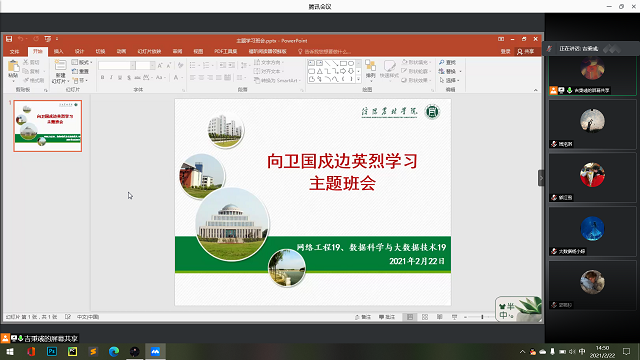
Task: Collapse the ribbon with the chevron
Action: [x=536, y=90]
